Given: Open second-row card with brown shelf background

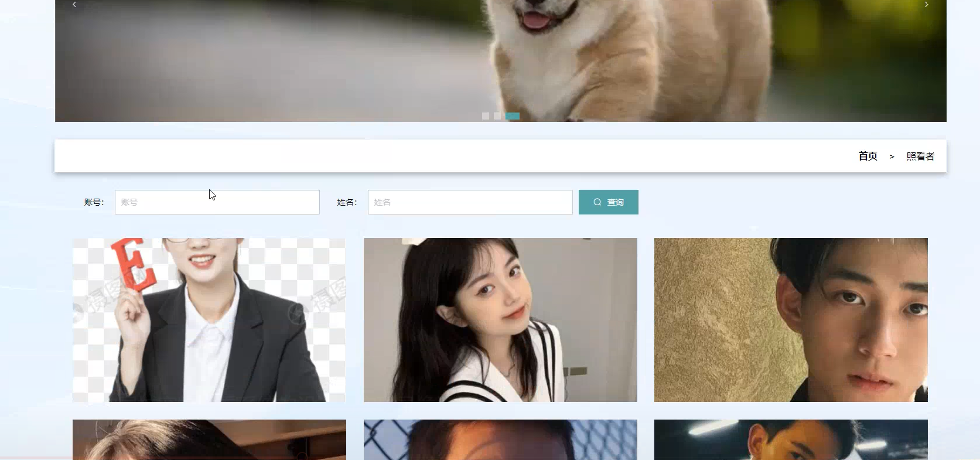Looking at the screenshot, I should coord(209,439).
